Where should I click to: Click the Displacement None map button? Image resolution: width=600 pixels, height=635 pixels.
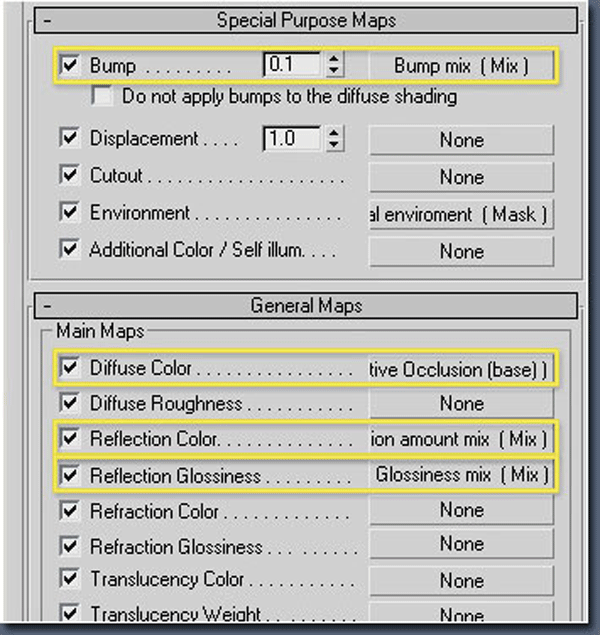pos(461,140)
